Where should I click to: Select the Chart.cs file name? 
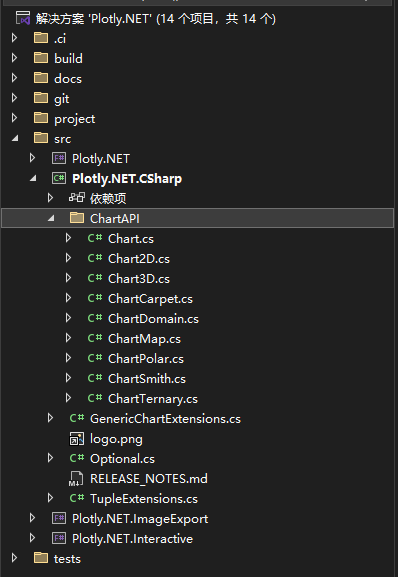pos(131,238)
